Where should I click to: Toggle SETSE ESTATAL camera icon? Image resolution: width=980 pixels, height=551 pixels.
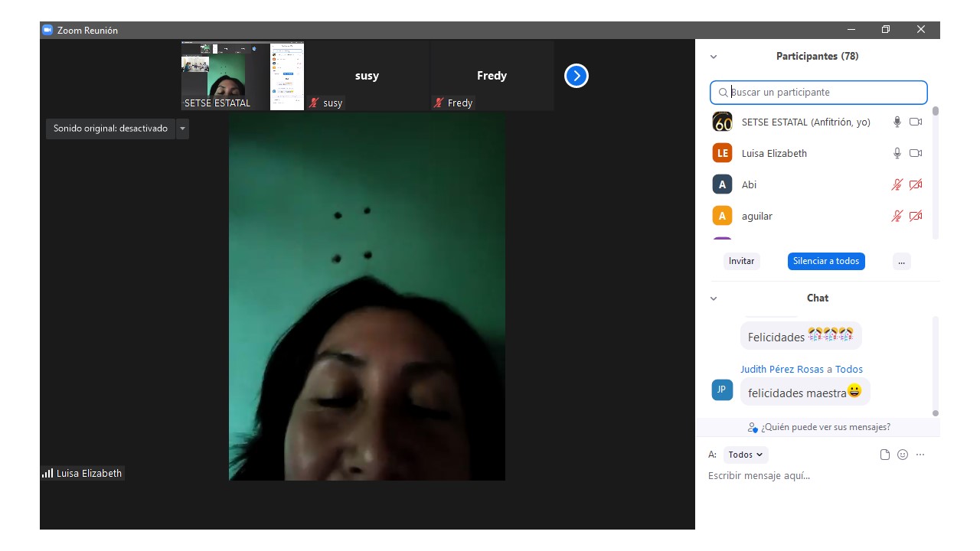[916, 122]
